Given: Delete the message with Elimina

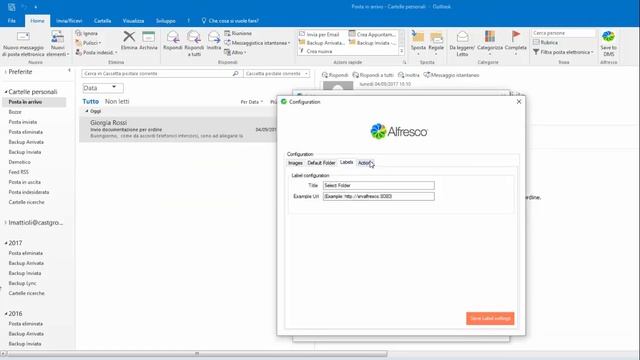Looking at the screenshot, I should click(129, 41).
